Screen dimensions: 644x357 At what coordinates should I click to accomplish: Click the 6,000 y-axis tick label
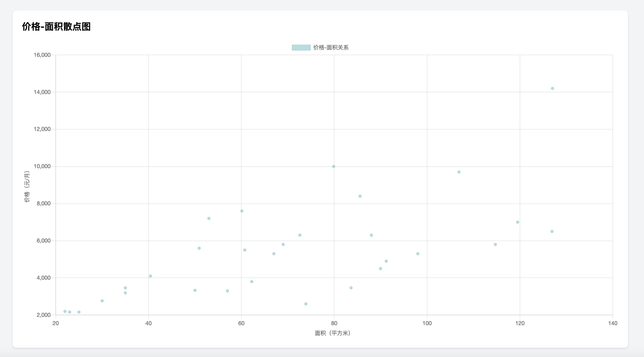tap(43, 241)
